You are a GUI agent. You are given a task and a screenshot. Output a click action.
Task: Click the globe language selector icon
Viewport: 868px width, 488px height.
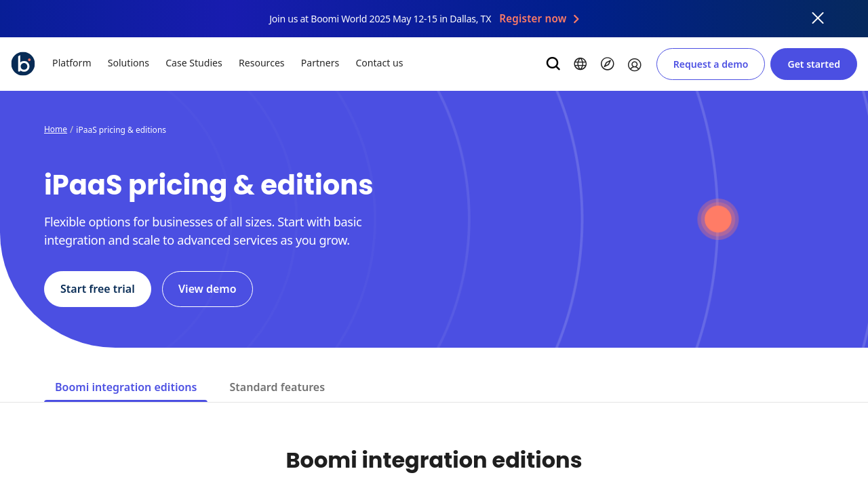[x=580, y=64]
